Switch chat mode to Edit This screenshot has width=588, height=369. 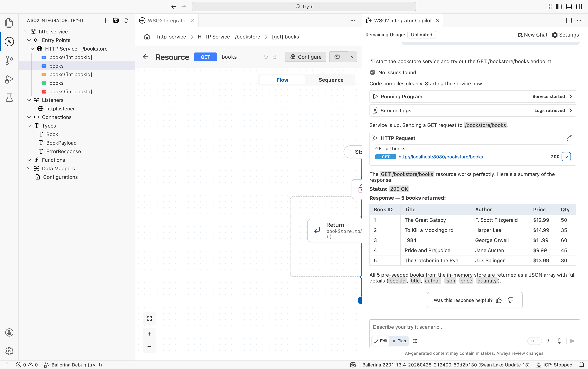point(381,341)
